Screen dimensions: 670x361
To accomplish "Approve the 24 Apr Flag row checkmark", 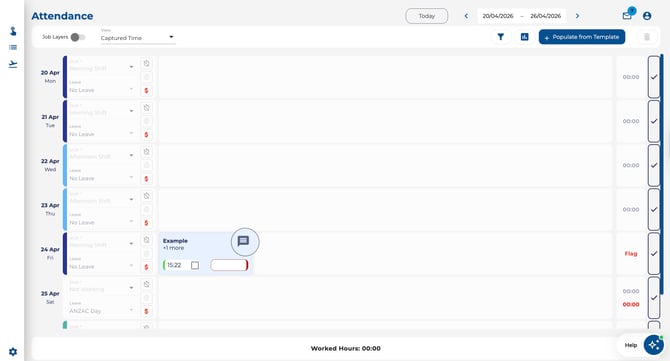I will click(x=653, y=253).
